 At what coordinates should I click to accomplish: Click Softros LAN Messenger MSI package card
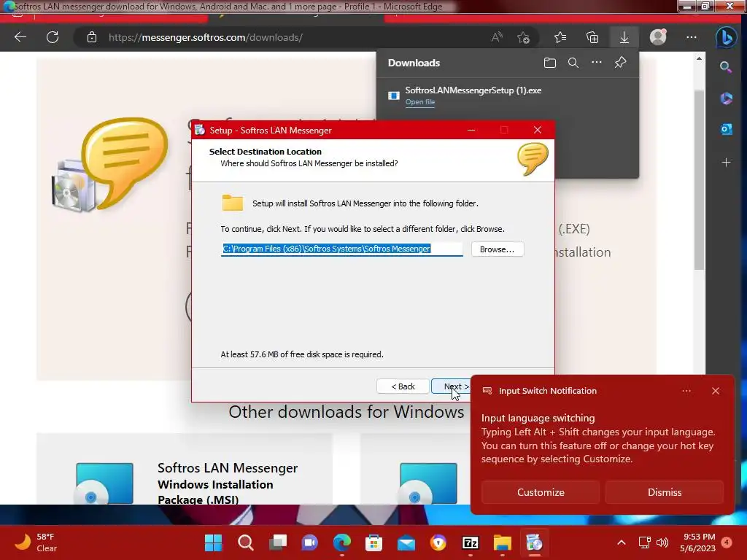pyautogui.click(x=185, y=469)
